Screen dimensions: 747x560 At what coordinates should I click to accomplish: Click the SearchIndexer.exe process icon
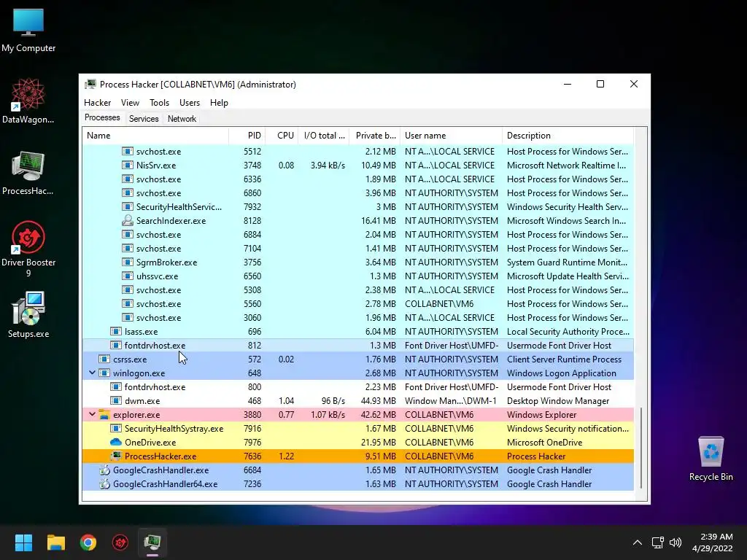click(x=127, y=220)
